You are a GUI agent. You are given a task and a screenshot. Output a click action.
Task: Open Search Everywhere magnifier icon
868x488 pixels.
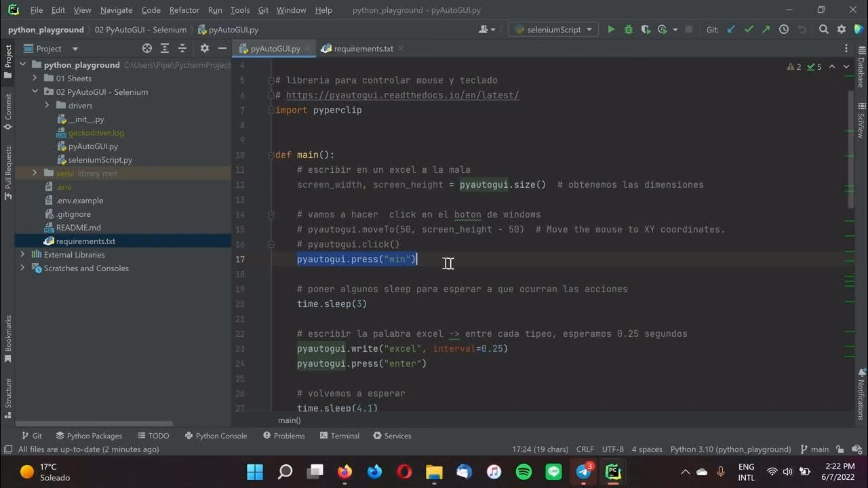coord(822,29)
